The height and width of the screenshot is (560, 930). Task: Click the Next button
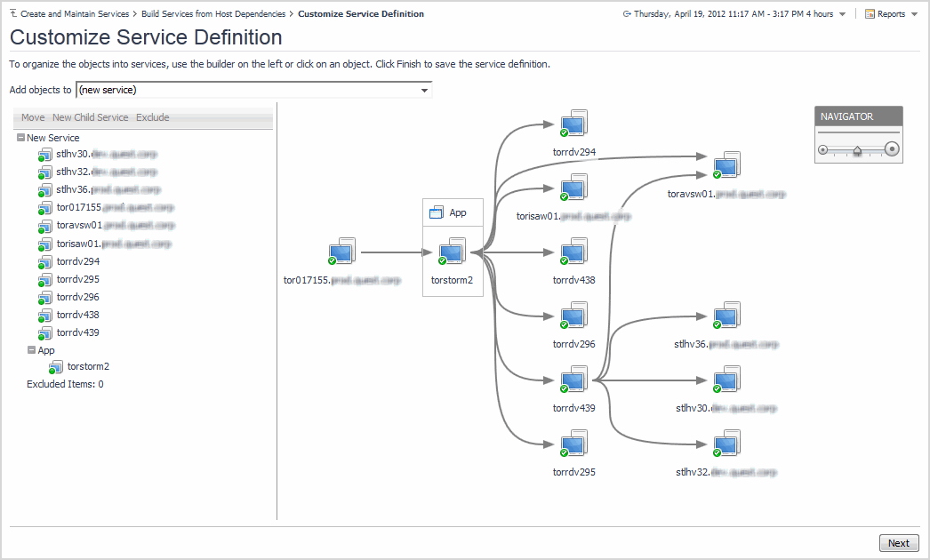[899, 543]
